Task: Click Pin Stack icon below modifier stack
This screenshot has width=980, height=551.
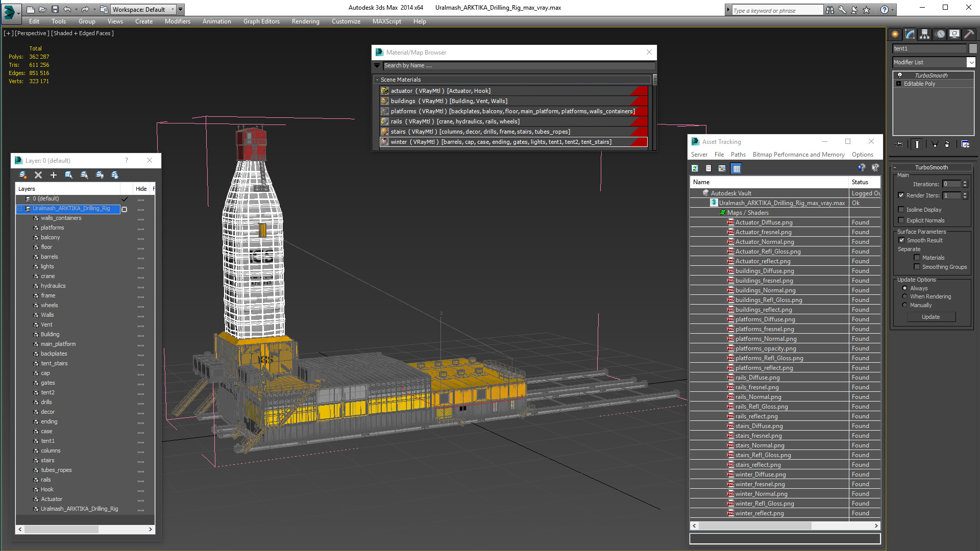Action: [899, 144]
